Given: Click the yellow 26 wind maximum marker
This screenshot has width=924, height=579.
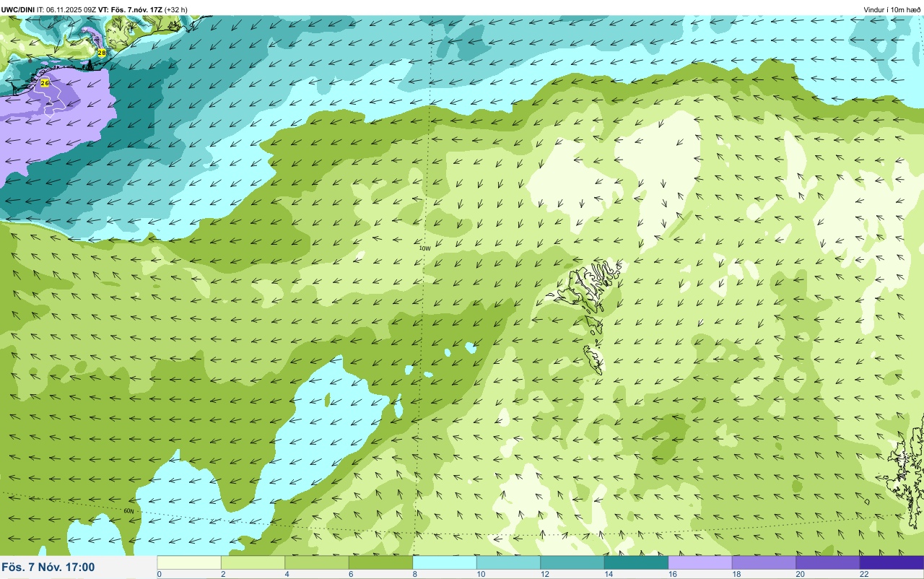Looking at the screenshot, I should point(45,84).
